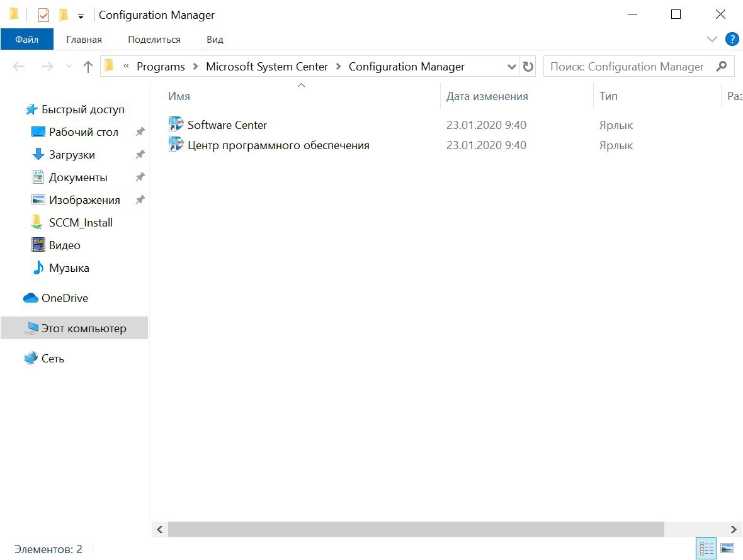Go up one folder level
Viewport: 743px width, 560px height.
pos(88,67)
